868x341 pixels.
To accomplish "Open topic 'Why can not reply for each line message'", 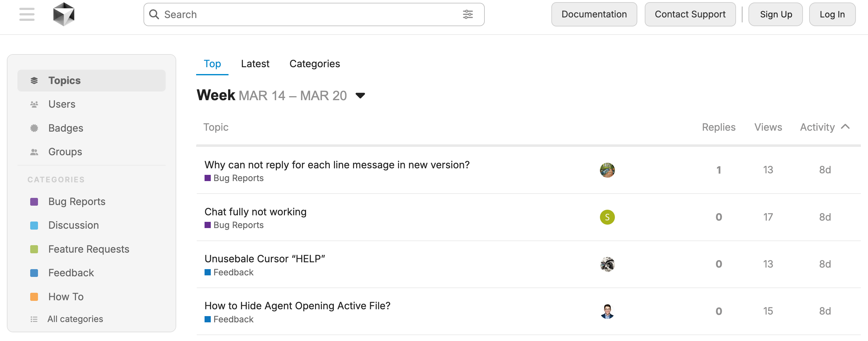I will 337,165.
